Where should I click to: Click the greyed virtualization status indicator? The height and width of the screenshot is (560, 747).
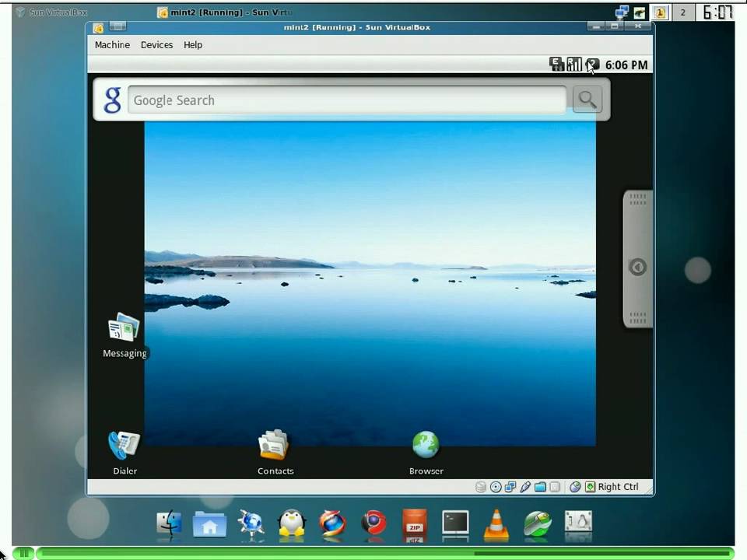click(x=555, y=487)
